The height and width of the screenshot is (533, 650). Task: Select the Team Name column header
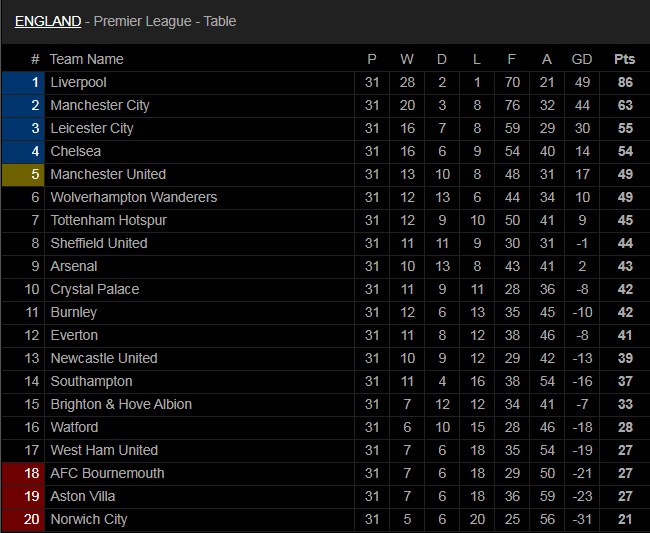pyautogui.click(x=87, y=59)
